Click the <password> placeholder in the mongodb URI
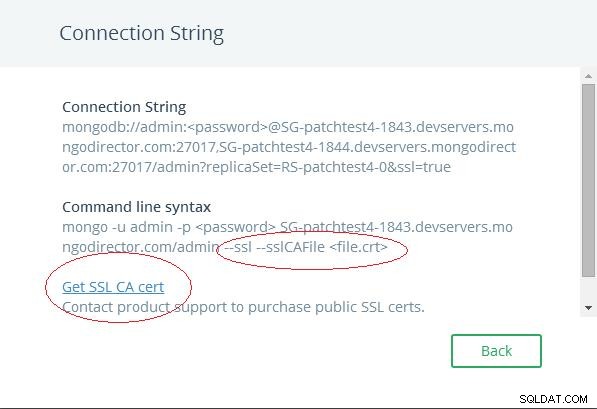597x409 pixels. (x=228, y=127)
